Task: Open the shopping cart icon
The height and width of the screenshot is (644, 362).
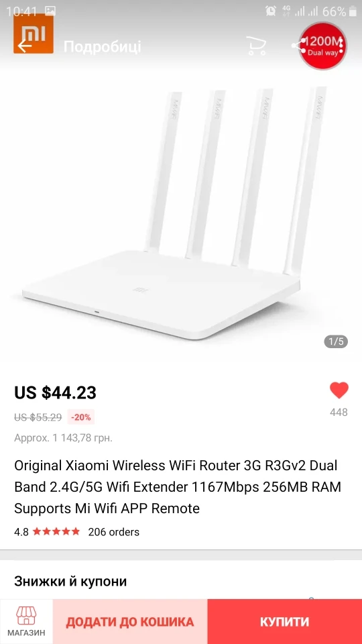Action: pos(256,46)
